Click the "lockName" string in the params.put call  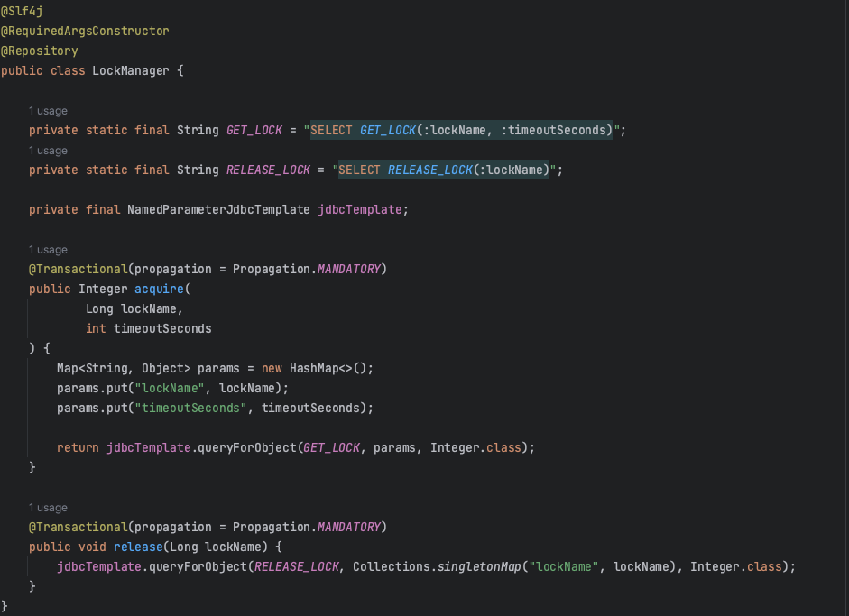click(x=170, y=388)
